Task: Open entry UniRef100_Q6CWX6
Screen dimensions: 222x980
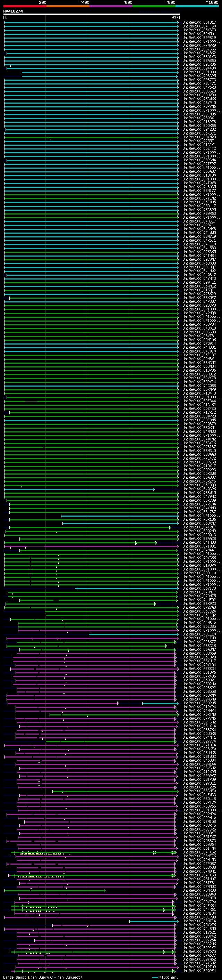Action: pyautogui.click(x=199, y=99)
